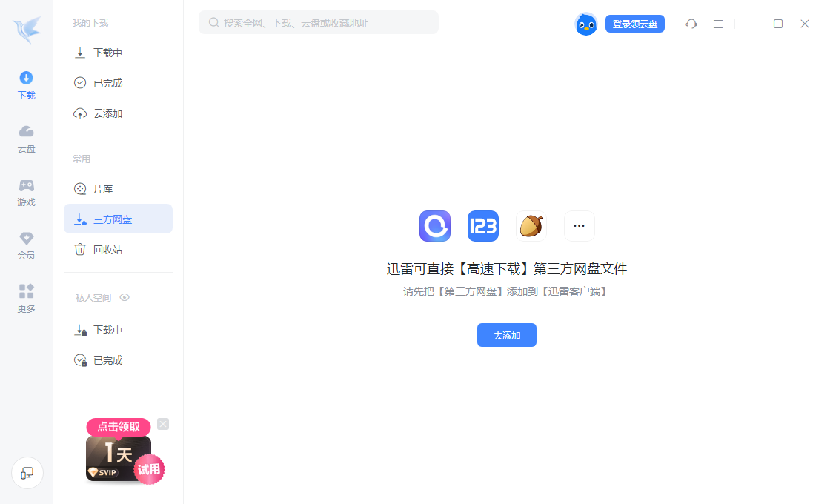Open the 游戏 section icon

(x=26, y=191)
